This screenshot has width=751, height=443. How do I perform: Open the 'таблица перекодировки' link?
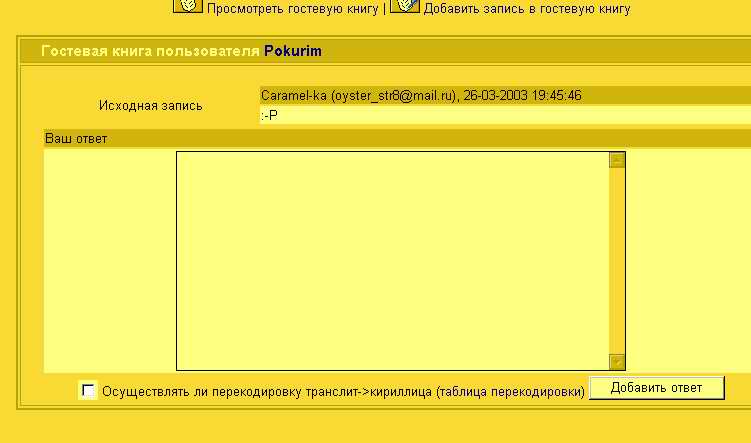(x=510, y=392)
